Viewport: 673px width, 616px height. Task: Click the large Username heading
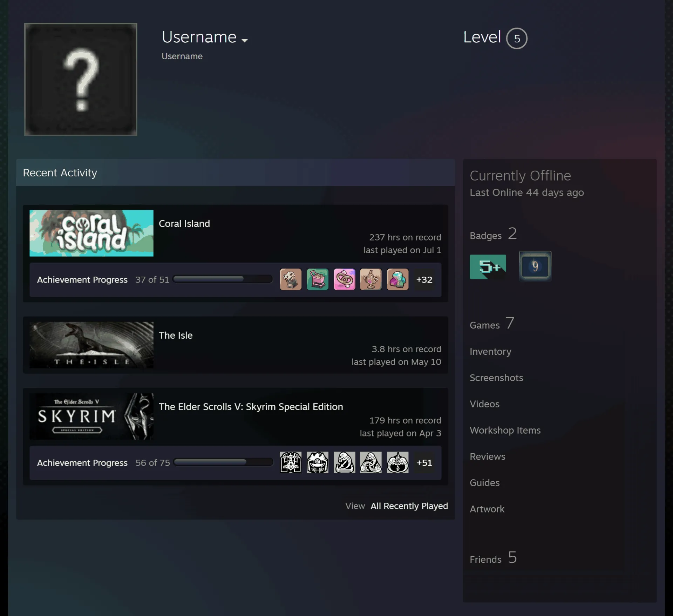pyautogui.click(x=199, y=37)
